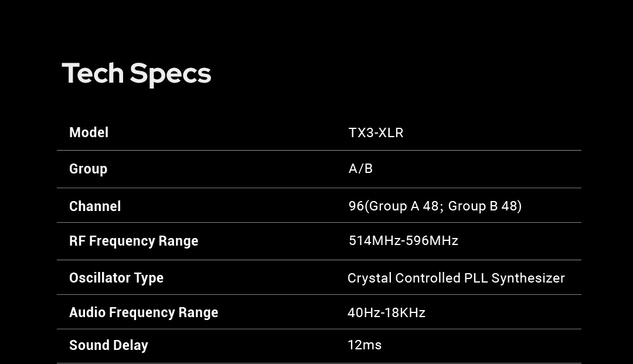Click the Crystal Controlled PLL Synthesizer value

[456, 278]
